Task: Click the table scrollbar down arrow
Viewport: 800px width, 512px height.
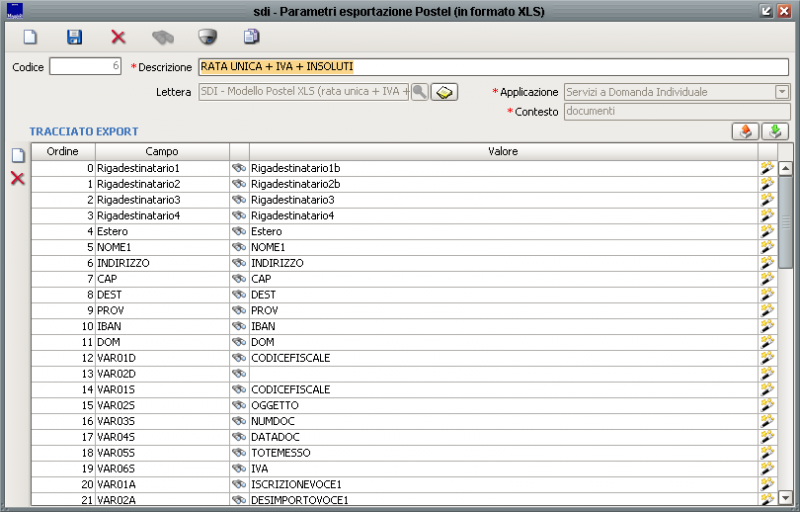Action: [x=785, y=497]
